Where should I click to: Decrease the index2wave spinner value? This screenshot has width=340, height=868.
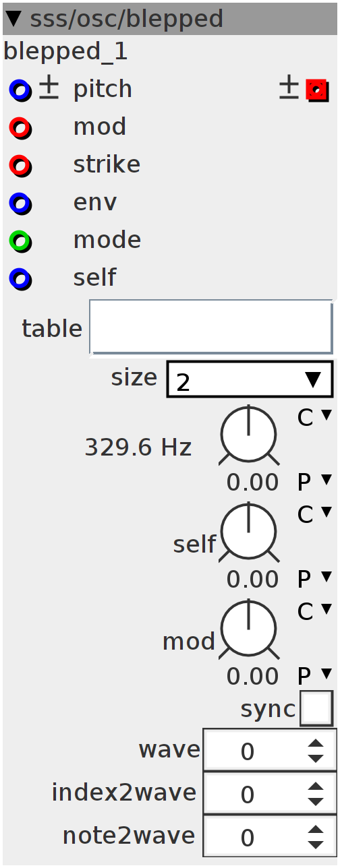click(315, 802)
